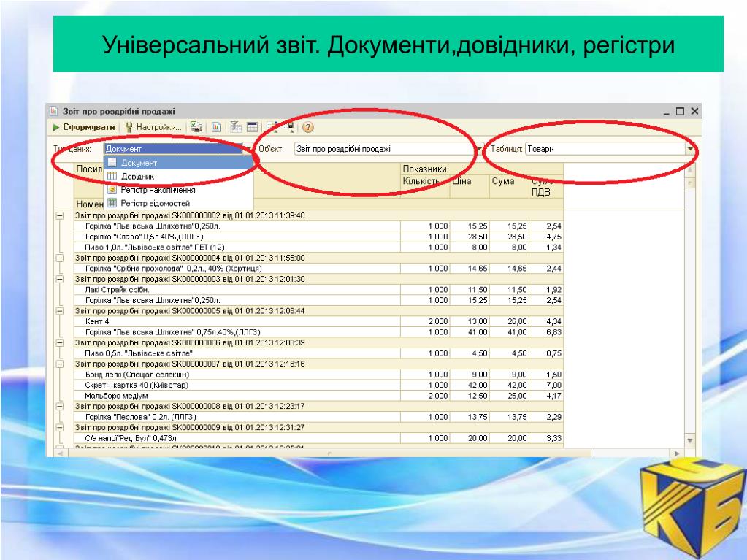
Task: Select row Горілка "Львівська Шляхетна" 0,75л.40%
Action: click(318, 332)
